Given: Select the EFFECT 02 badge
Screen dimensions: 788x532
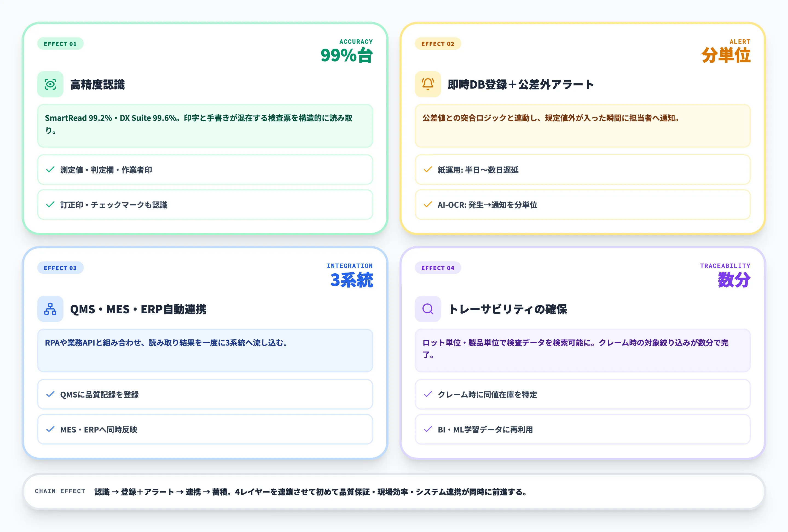Looking at the screenshot, I should 438,44.
